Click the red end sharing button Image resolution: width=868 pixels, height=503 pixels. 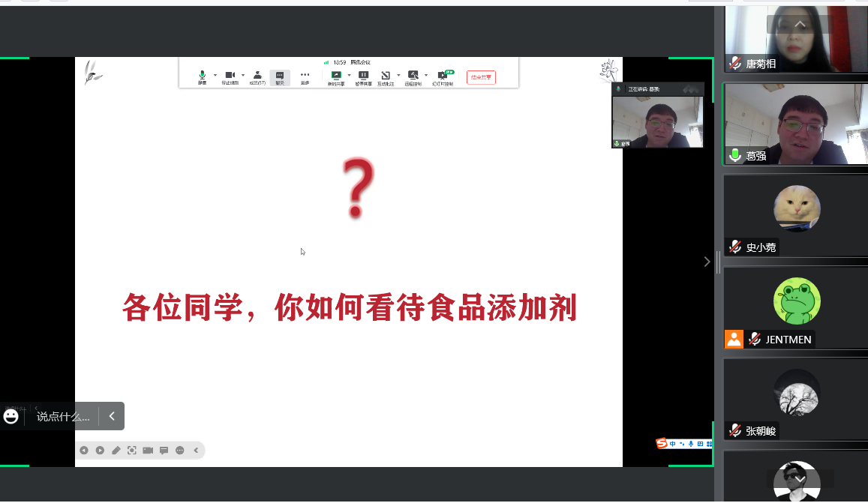click(x=481, y=77)
